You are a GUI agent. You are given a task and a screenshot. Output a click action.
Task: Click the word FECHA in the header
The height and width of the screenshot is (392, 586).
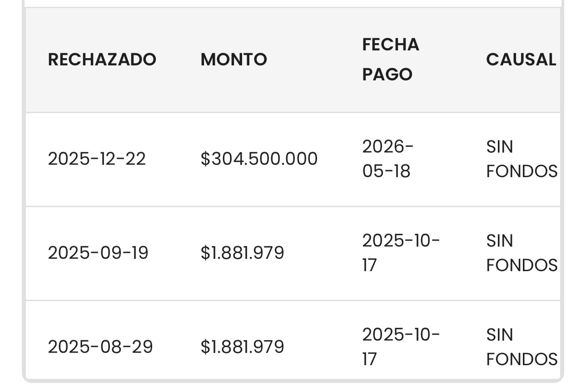coord(391,45)
